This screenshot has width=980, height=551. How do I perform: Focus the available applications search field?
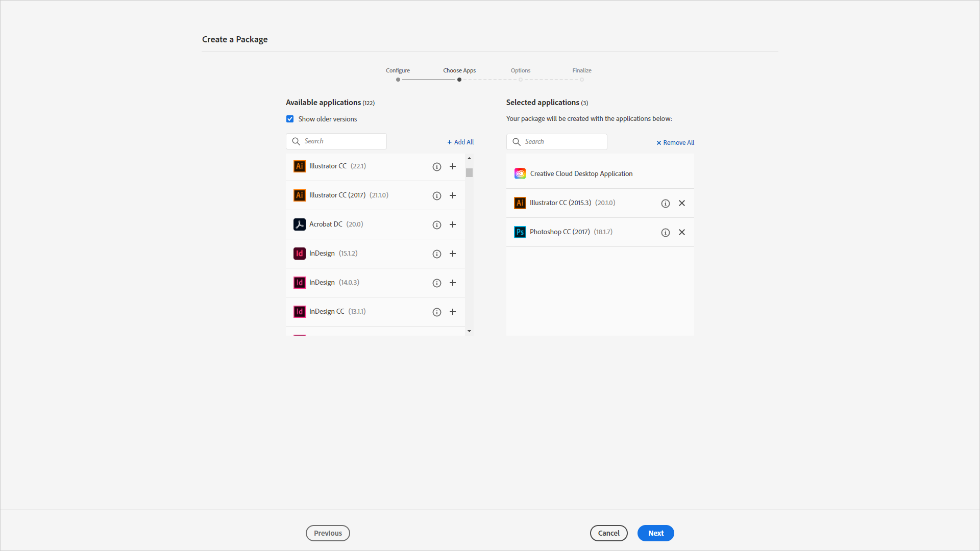[x=336, y=141]
